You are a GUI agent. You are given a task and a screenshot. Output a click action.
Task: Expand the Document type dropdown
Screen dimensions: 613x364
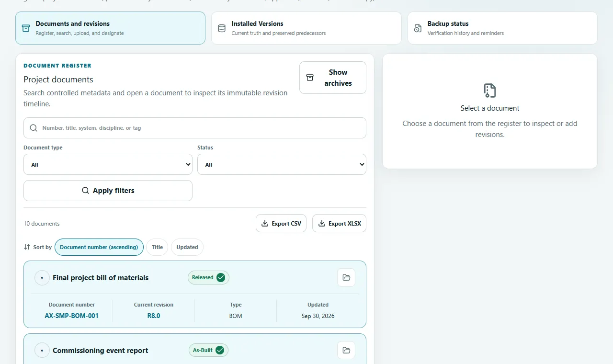tap(108, 164)
